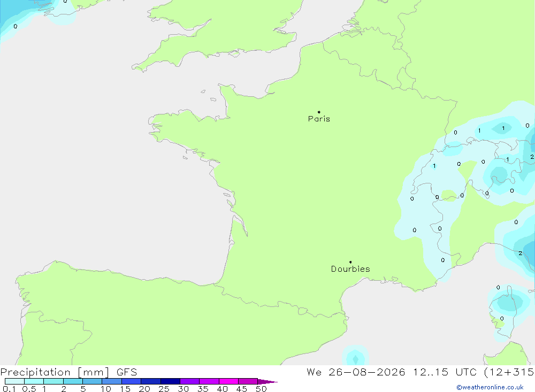
Task: Open the weatheronline.co.uk copyright link
Action: coord(490,387)
